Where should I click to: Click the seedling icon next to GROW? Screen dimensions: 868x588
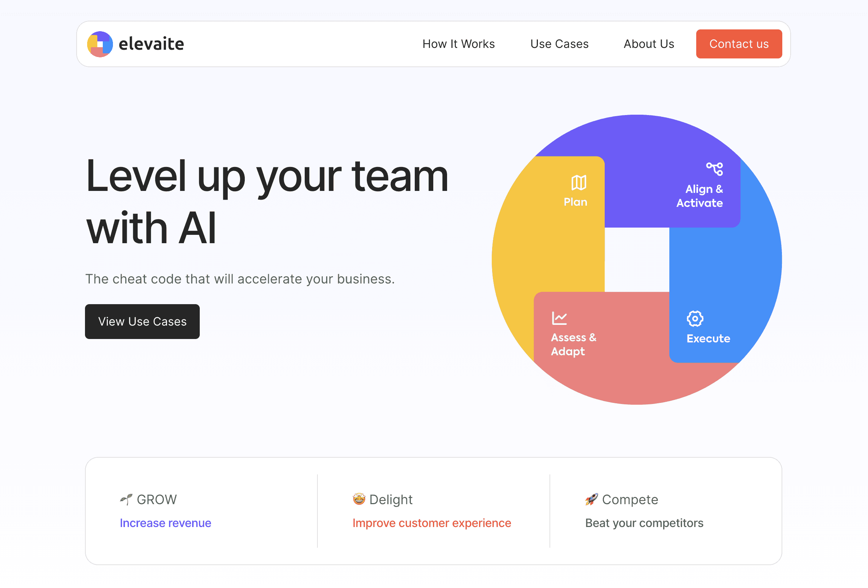[x=126, y=498]
